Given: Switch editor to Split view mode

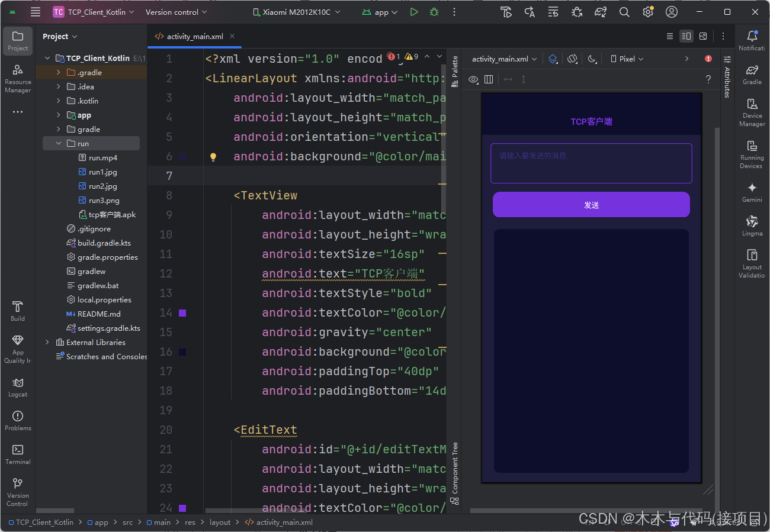Looking at the screenshot, I should point(686,36).
